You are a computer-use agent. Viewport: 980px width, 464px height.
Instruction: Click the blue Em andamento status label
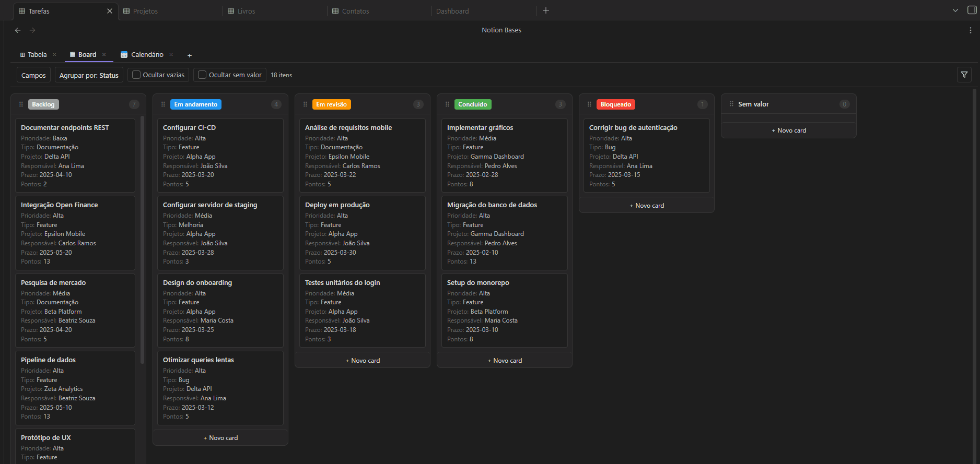196,104
